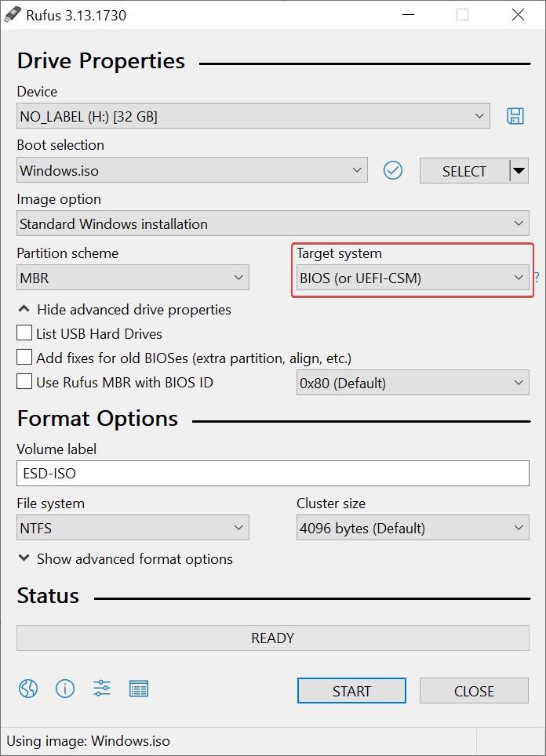Click the ISO checksum checkmark icon
This screenshot has height=756, width=546.
point(392,170)
